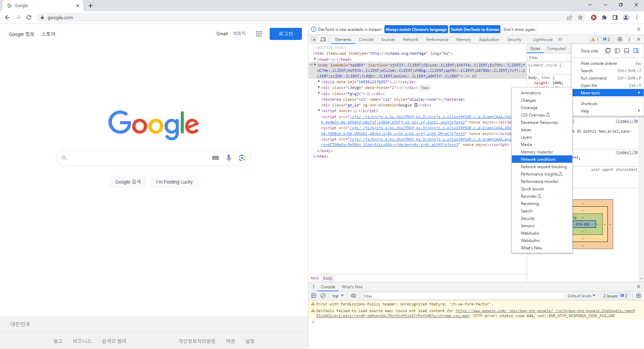Image resolution: width=644 pixels, height=349 pixels.
Task: Click Always match Chrome's language button
Action: (x=416, y=30)
